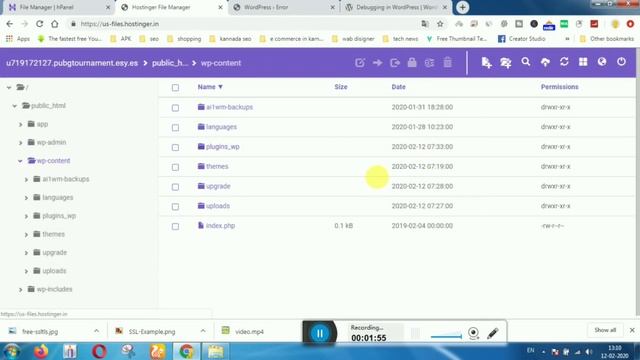The image size is (640, 360).
Task: Open the file search magnifier icon
Action: [x=526, y=62]
